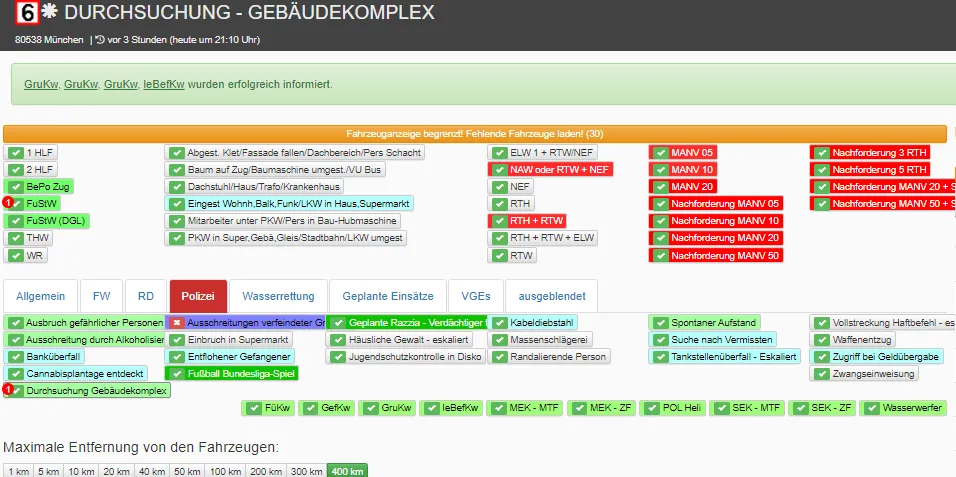Click the asterisk icon before the mission title
The width and height of the screenshot is (956, 477).
coord(49,13)
